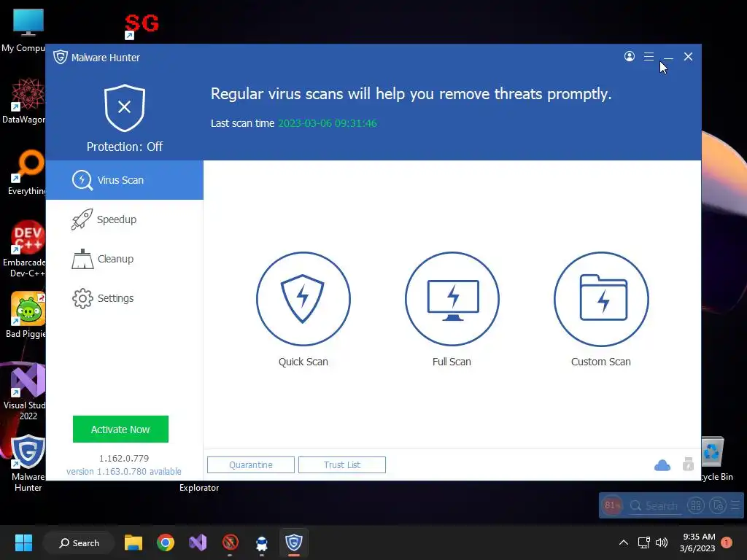Click the blue cloud icon
Image resolution: width=747 pixels, height=560 pixels.
click(662, 464)
